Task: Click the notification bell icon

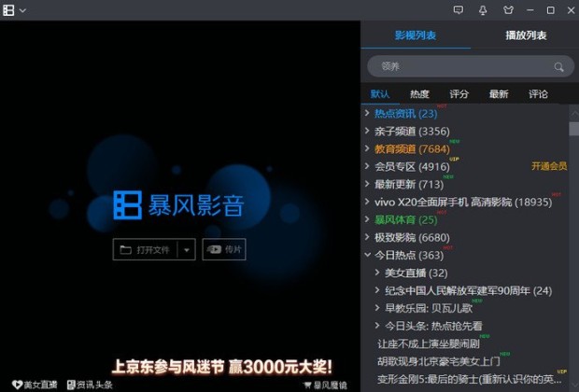Action: [483, 10]
